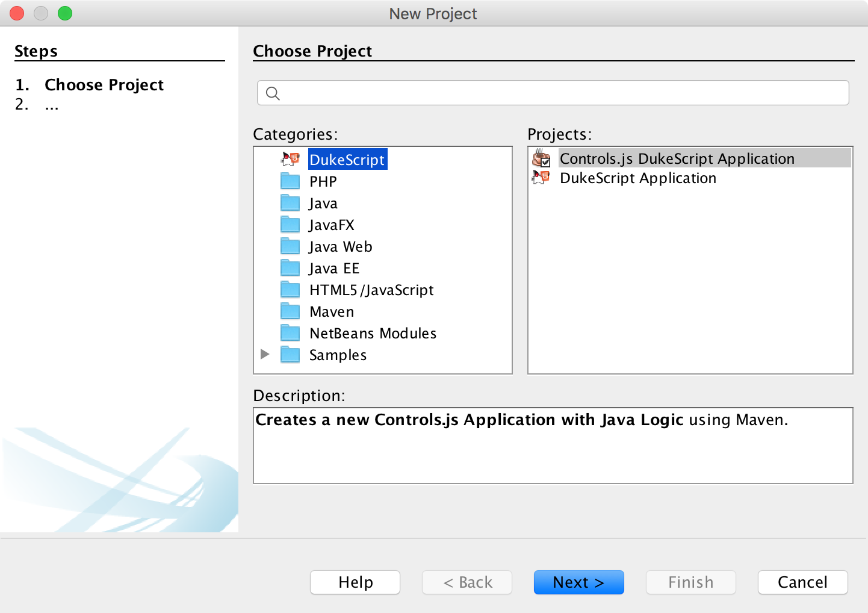
Task: Open Help for the wizard
Action: (355, 582)
